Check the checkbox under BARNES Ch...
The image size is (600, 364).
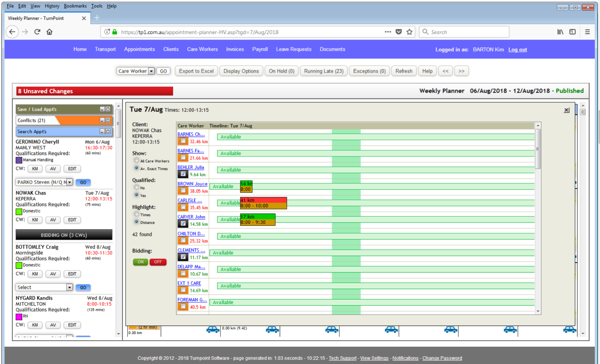(183, 141)
